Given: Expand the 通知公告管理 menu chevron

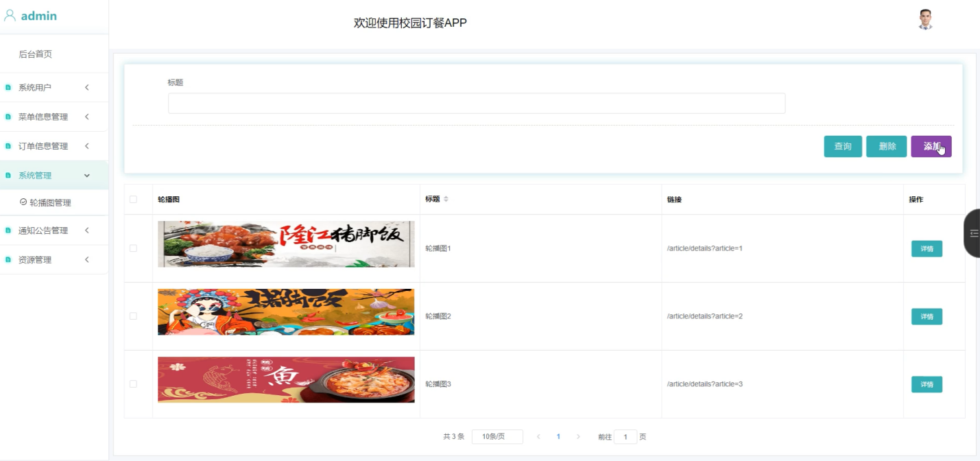Looking at the screenshot, I should pos(87,230).
